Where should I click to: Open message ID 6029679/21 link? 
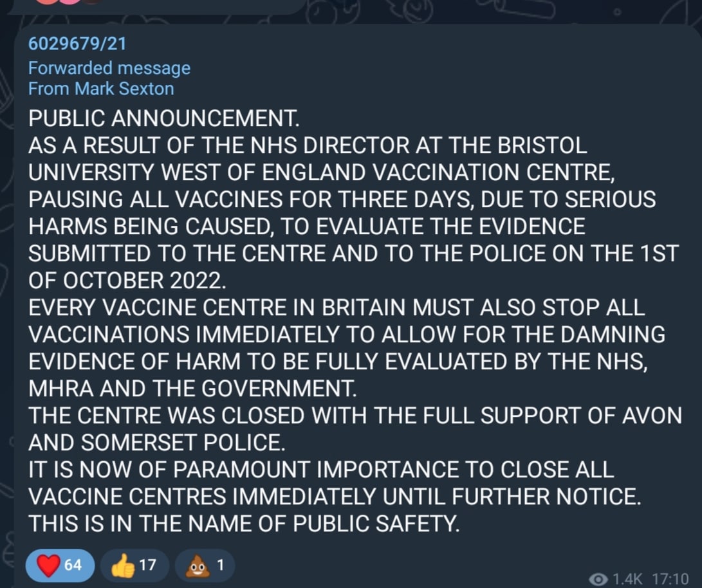click(x=77, y=44)
